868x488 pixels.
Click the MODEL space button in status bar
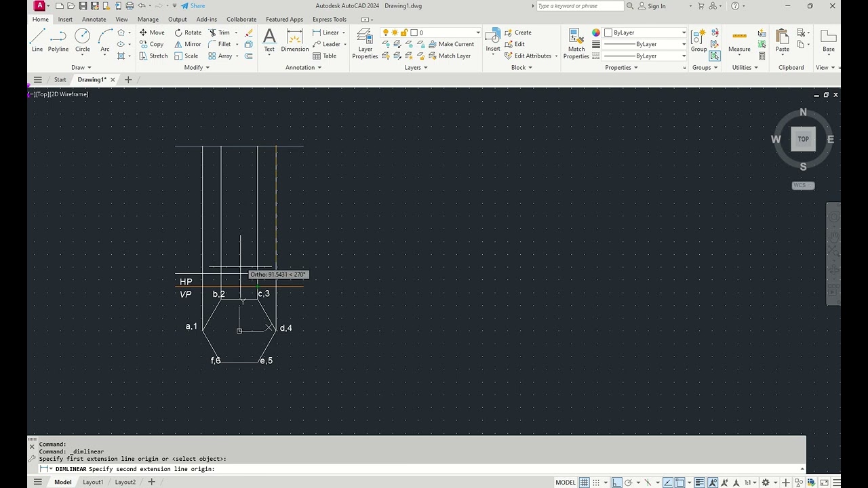point(566,483)
